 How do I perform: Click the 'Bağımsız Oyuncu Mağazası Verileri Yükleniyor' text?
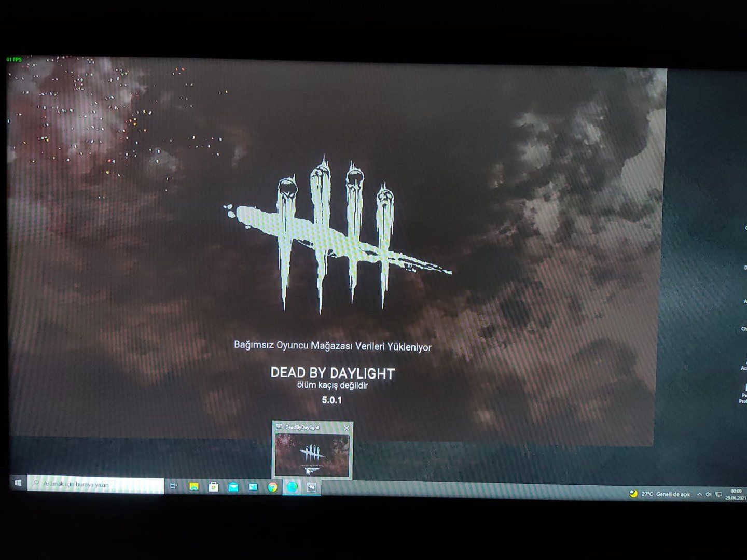click(x=333, y=346)
